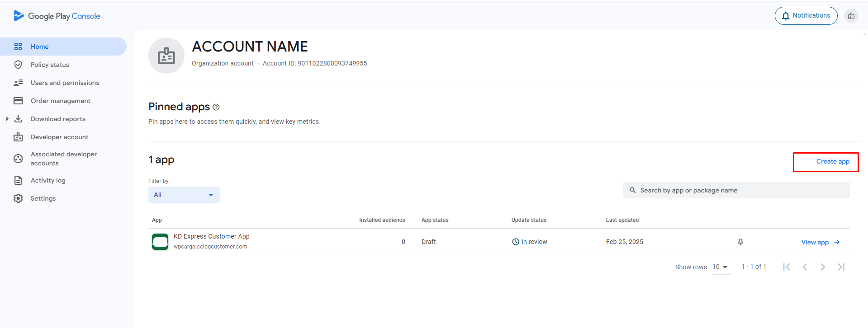The height and width of the screenshot is (328, 868).
Task: Open Users and permissions page
Action: (x=65, y=83)
